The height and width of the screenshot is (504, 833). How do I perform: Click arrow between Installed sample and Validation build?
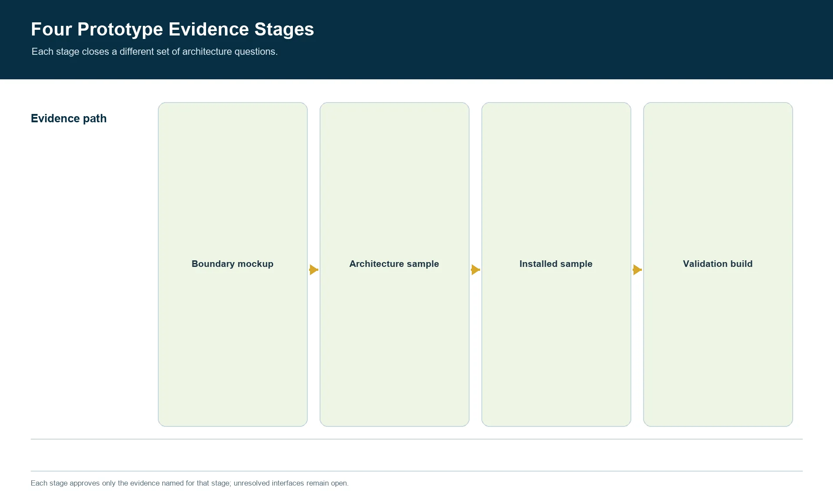637,270
